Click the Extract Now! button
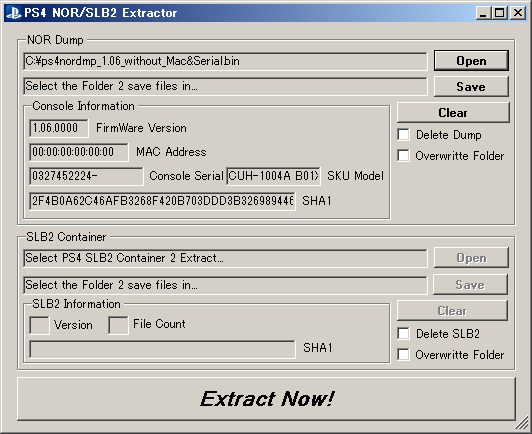Screen dimensions: 532x434 [x=266, y=399]
